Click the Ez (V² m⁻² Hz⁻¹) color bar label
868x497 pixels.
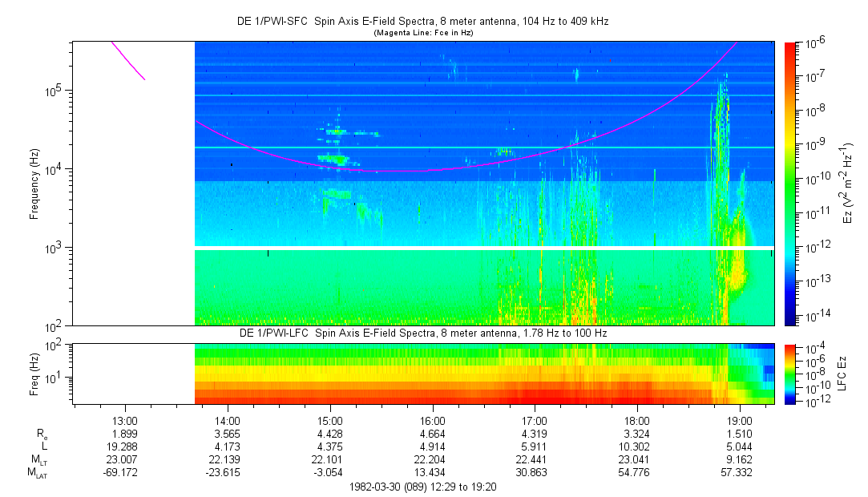pos(846,183)
